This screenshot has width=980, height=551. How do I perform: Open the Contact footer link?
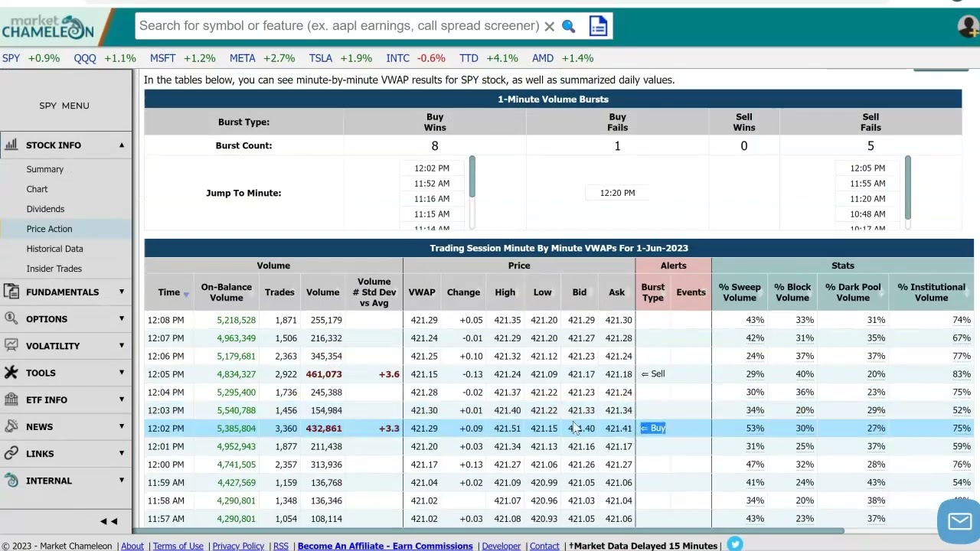click(544, 546)
